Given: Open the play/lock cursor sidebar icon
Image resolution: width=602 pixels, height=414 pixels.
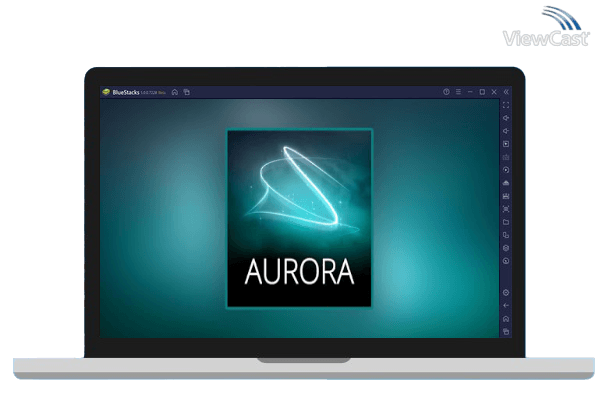Looking at the screenshot, I should (506, 144).
